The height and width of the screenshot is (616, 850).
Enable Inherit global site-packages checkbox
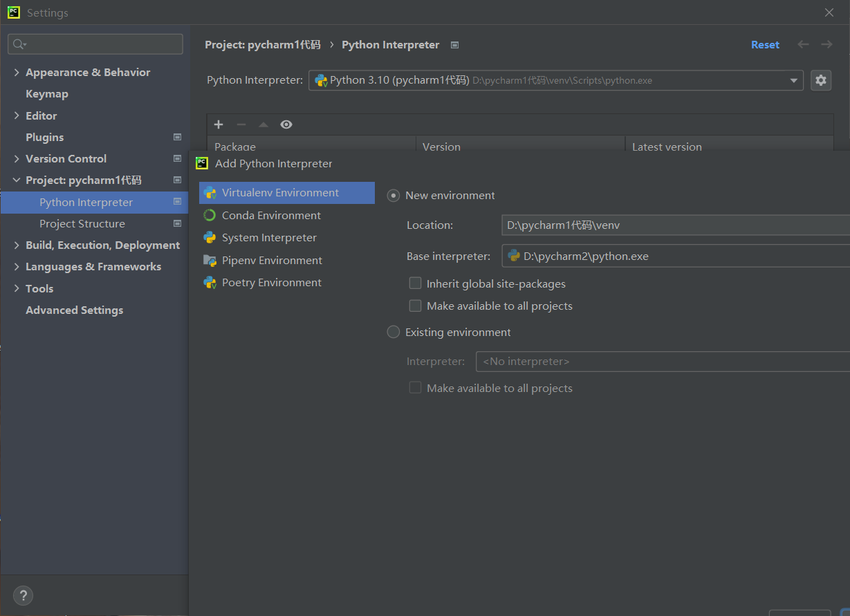coord(415,283)
